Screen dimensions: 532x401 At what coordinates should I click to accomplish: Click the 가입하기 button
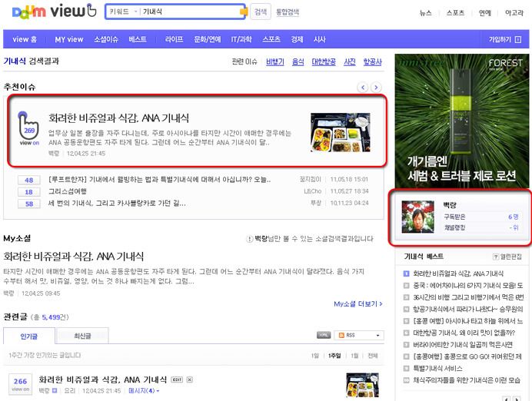click(x=504, y=39)
